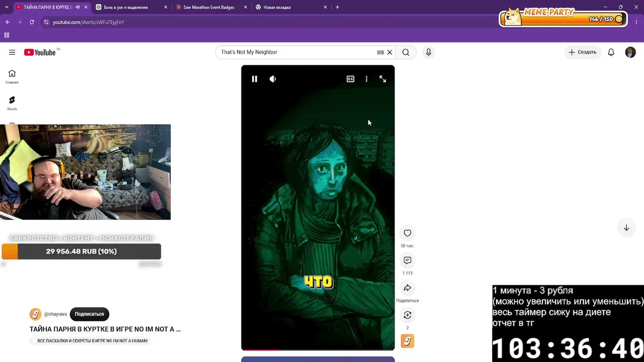This screenshot has width=644, height=362.
Task: Open a new Chrome tab with plus
Action: pos(337,7)
